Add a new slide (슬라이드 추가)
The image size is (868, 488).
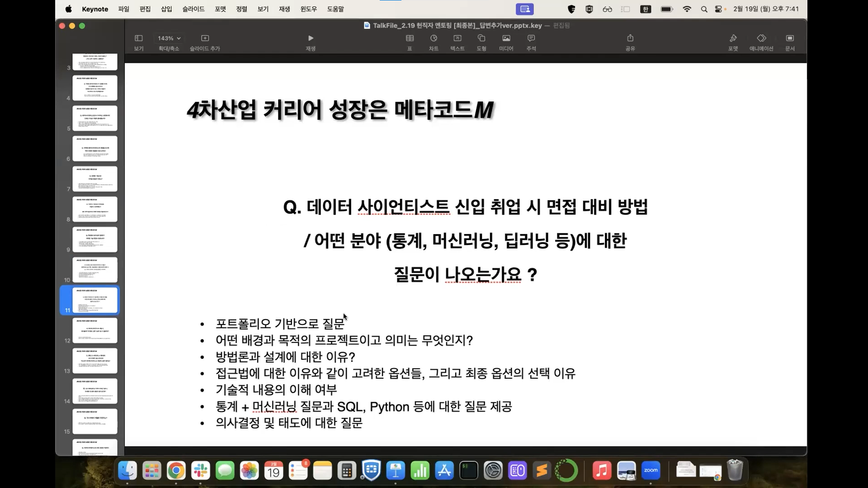(205, 38)
